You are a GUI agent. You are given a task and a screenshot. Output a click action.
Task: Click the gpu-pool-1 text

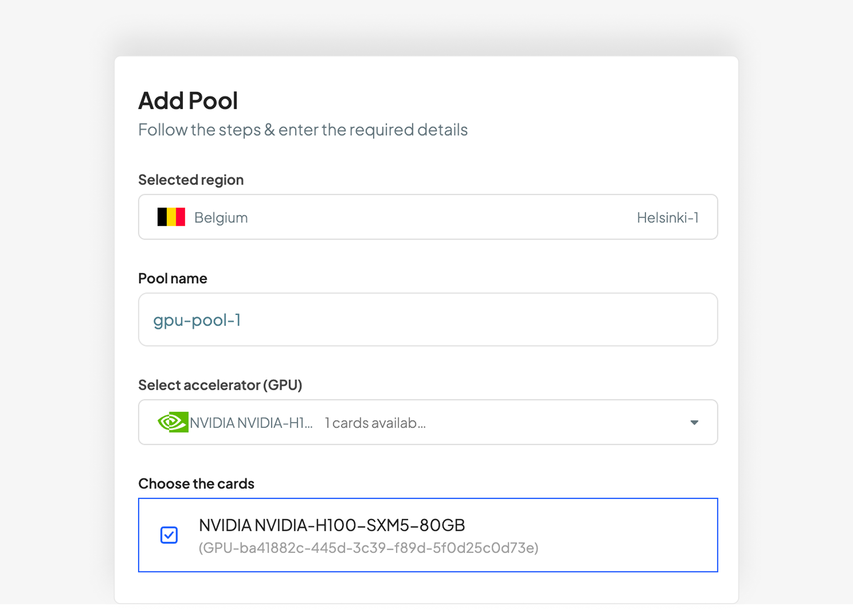197,321
